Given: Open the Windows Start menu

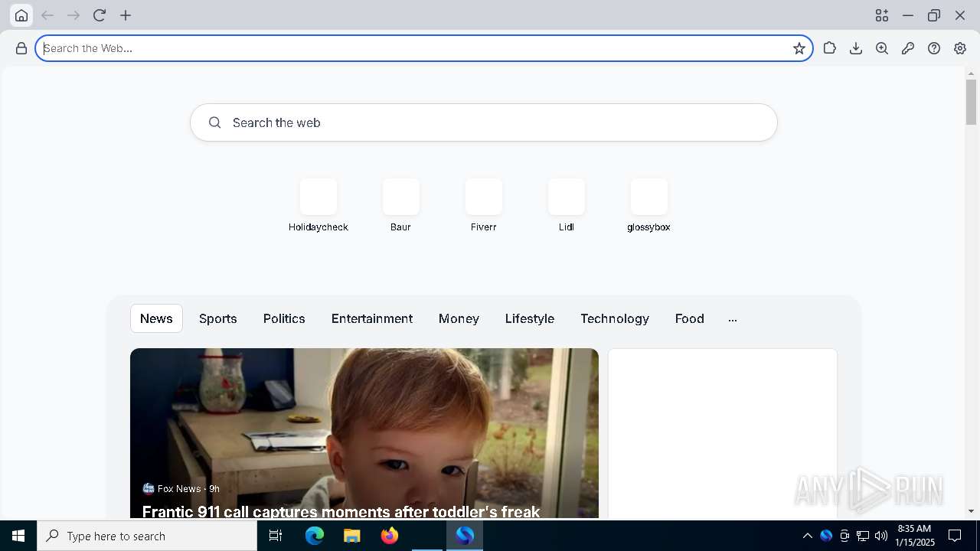Looking at the screenshot, I should click(x=18, y=536).
